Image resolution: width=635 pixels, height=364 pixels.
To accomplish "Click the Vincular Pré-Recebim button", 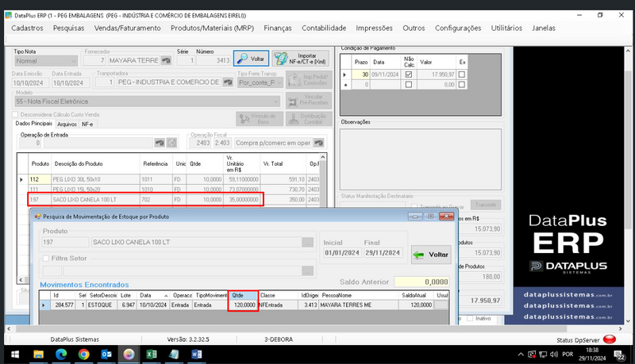I will click(x=309, y=100).
